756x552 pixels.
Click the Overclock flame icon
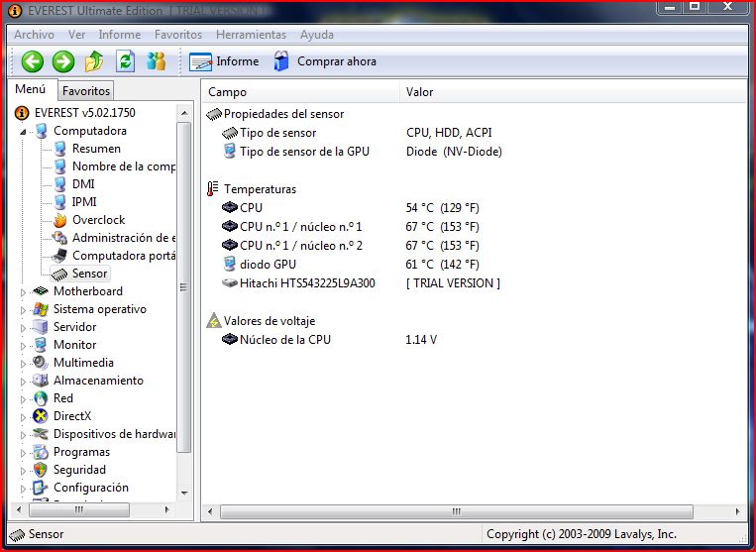(59, 220)
